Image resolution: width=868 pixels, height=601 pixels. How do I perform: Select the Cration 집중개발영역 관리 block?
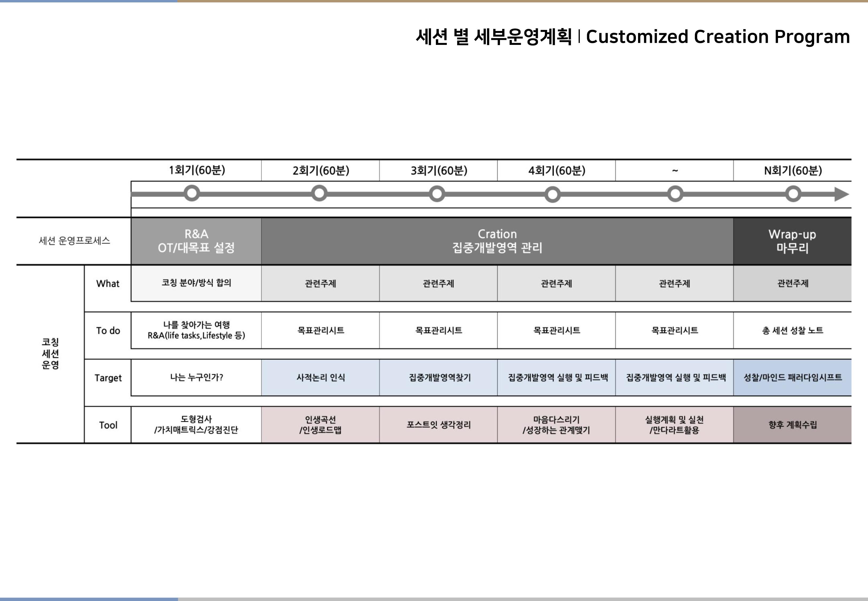click(497, 241)
